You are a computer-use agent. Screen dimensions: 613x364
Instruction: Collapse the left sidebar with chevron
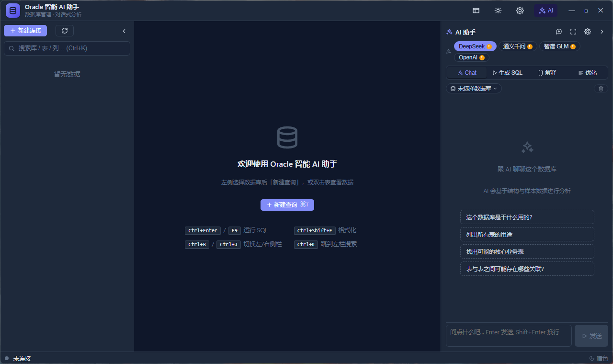point(124,31)
